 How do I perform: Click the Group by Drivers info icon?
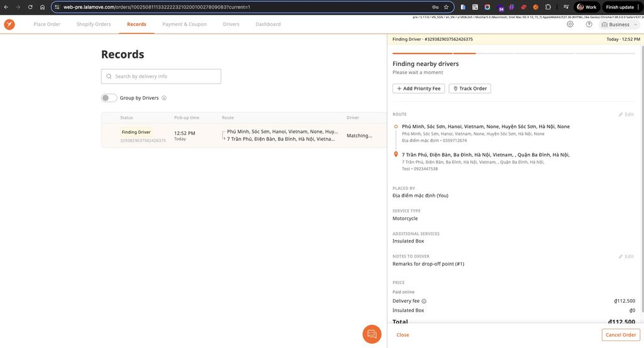pyautogui.click(x=164, y=98)
